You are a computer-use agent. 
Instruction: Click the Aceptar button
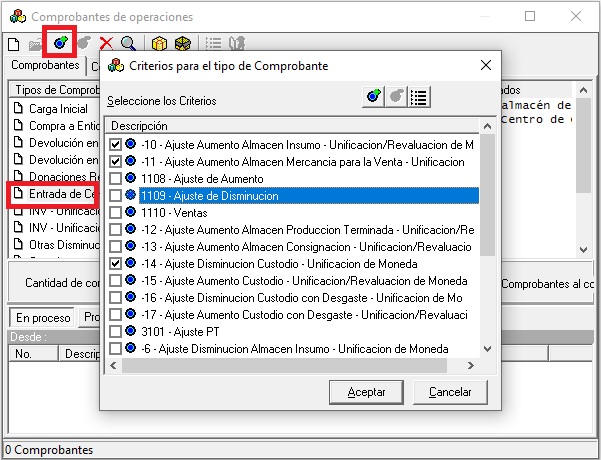[366, 392]
